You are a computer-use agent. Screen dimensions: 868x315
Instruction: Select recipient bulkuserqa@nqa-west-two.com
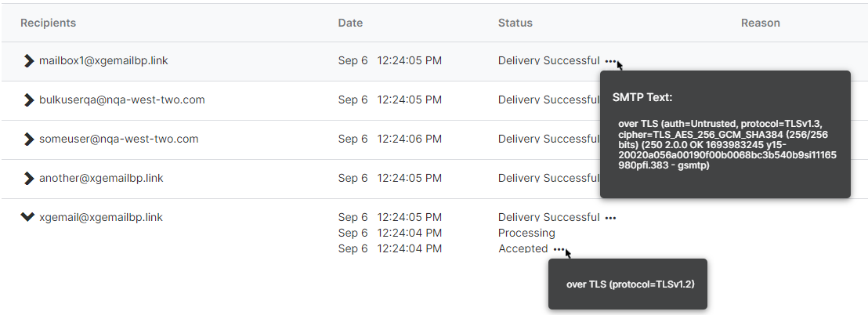click(121, 100)
